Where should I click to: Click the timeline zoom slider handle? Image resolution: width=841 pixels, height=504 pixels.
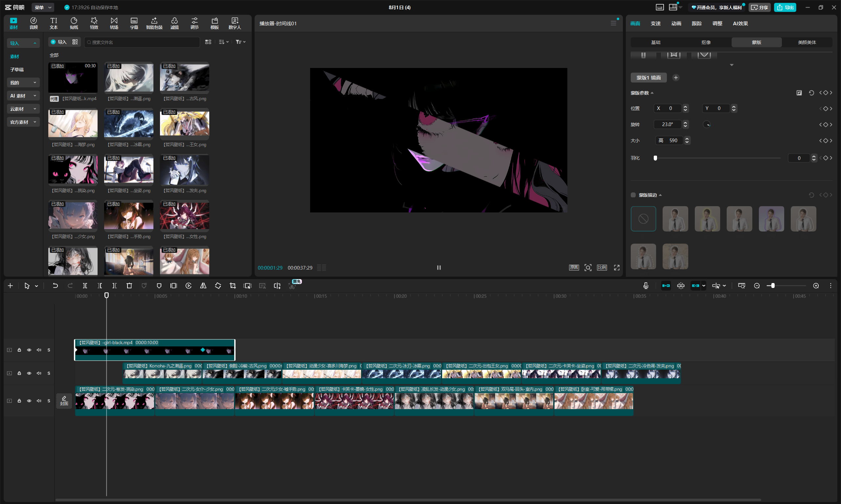click(773, 286)
